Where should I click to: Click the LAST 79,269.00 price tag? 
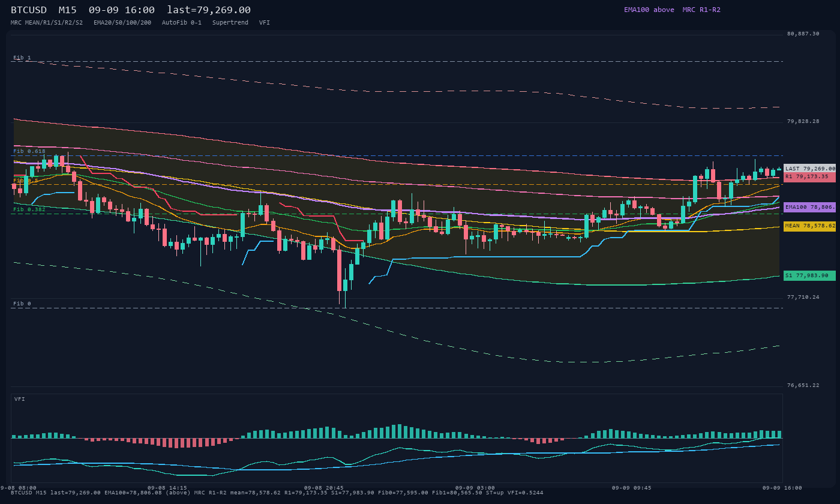point(809,169)
